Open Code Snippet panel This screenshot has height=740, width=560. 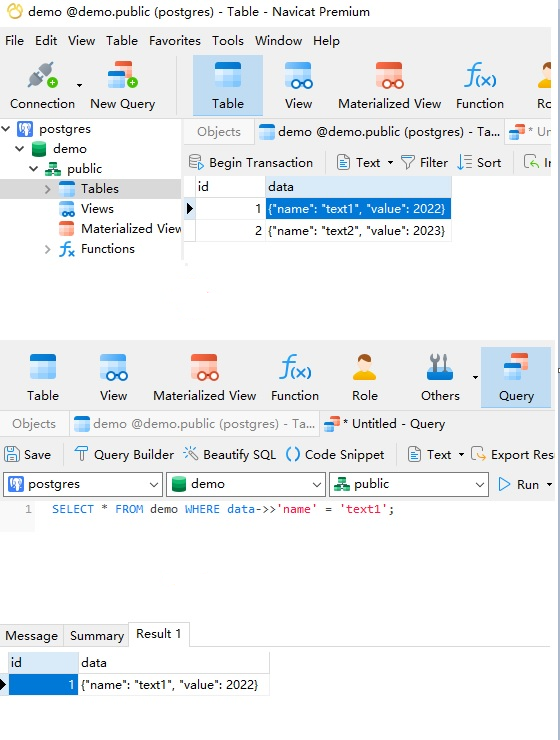pyautogui.click(x=335, y=454)
